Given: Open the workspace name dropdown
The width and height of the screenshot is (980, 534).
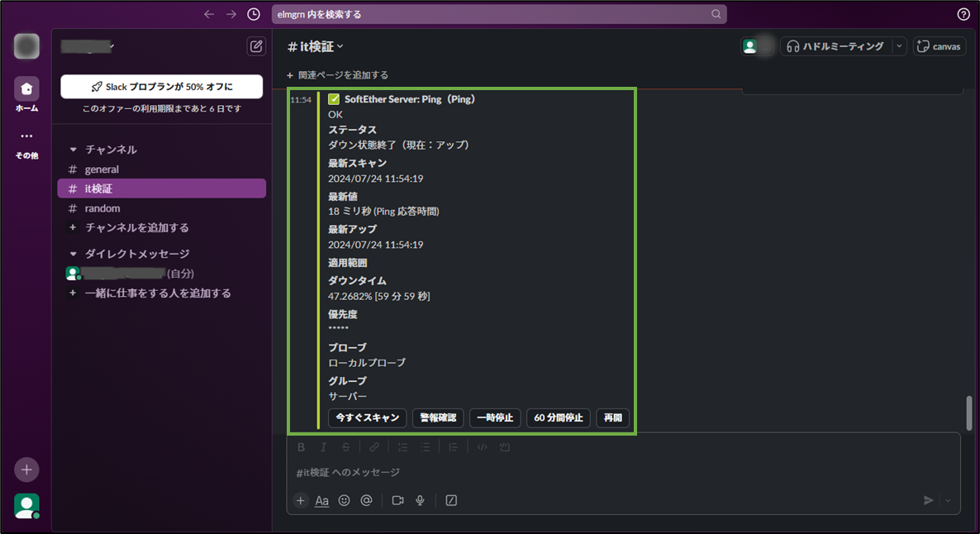Looking at the screenshot, I should tap(87, 46).
